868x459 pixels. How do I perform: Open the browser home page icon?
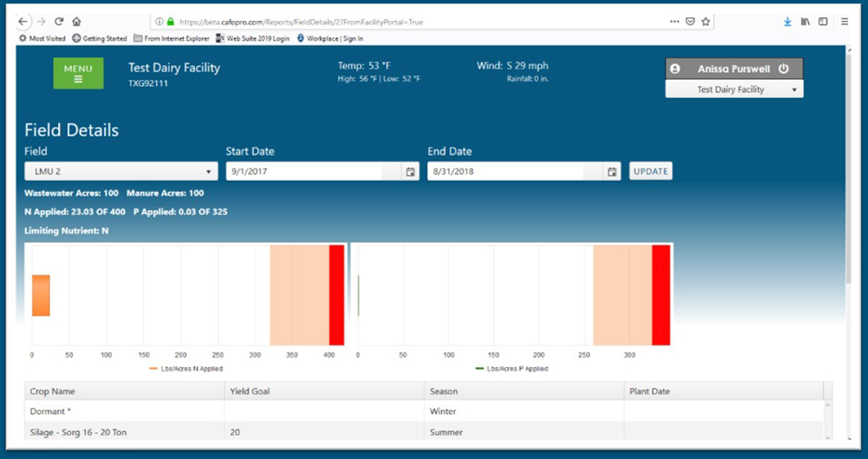point(76,22)
